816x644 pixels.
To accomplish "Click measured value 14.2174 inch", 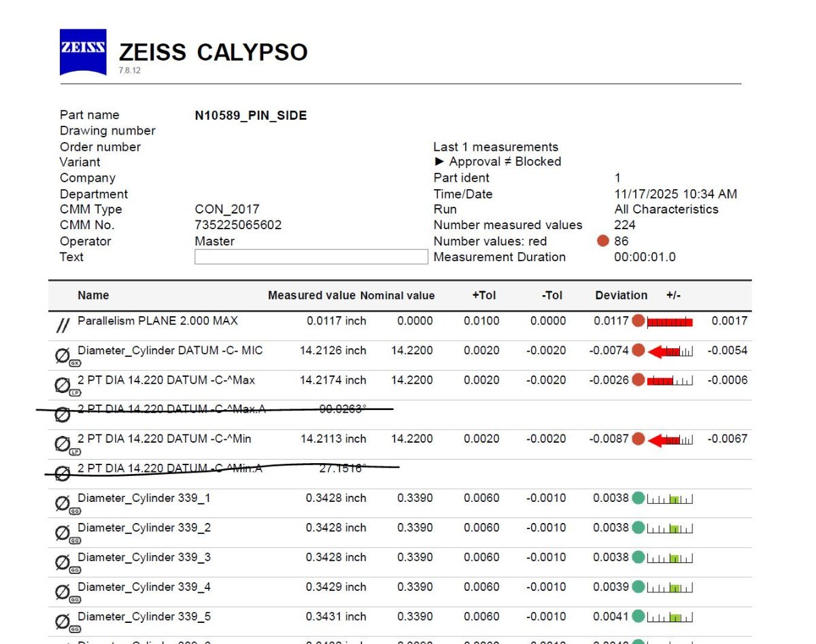I will [333, 380].
